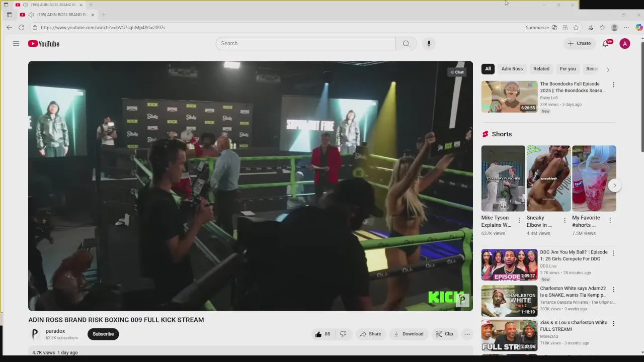Viewport: 644px width, 362px height.
Task: Open DDG 'Are You My Ball?' thumbnail
Action: 509,265
